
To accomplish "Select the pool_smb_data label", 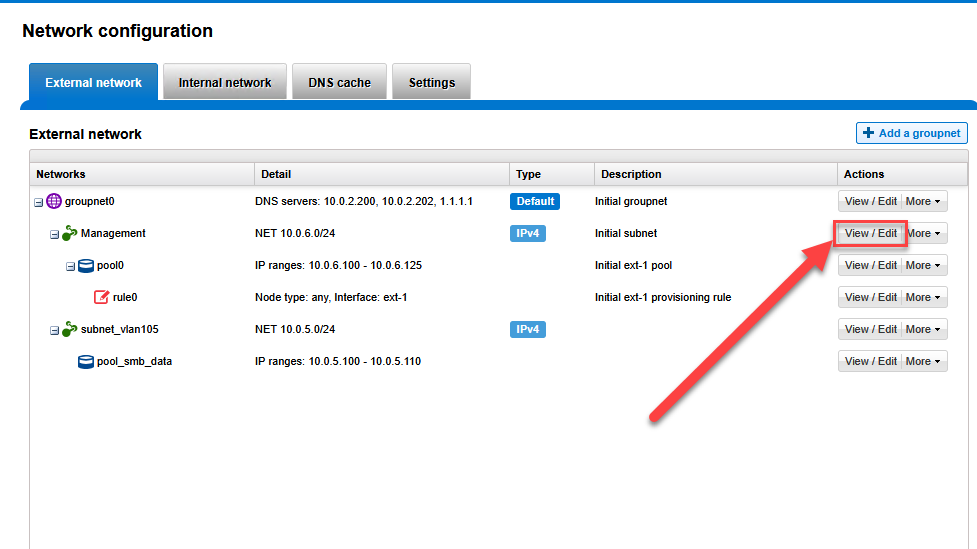I will [134, 361].
